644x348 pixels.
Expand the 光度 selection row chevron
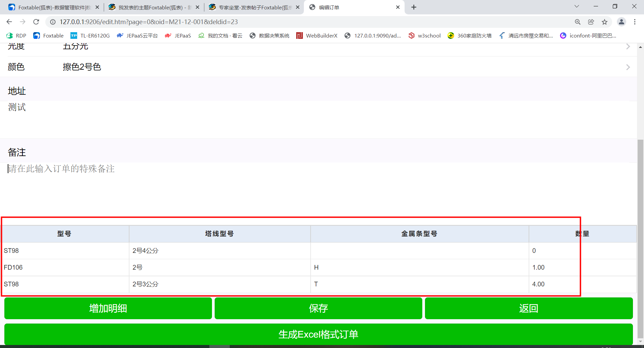628,47
